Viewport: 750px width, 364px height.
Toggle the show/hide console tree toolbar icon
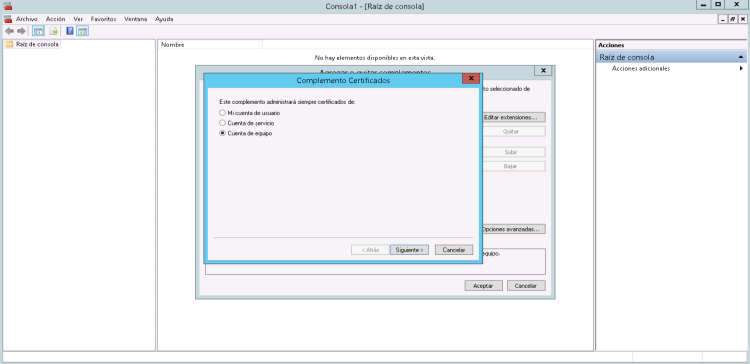(x=38, y=31)
